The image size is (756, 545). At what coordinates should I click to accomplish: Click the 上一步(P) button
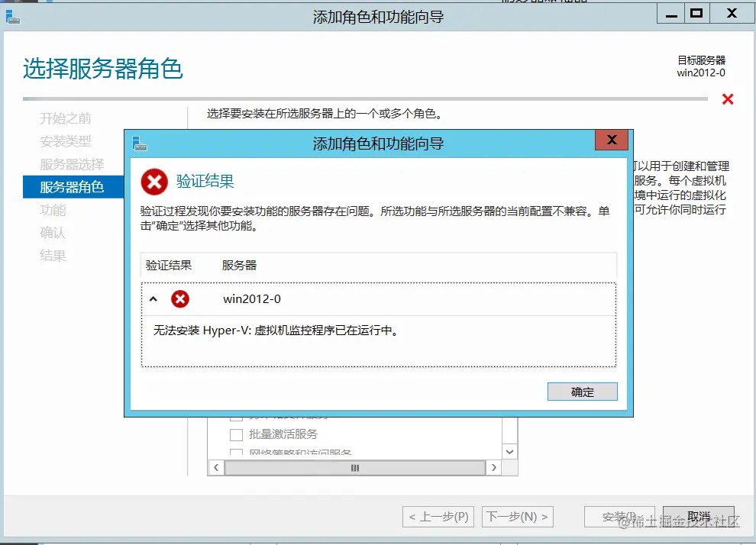pos(438,517)
